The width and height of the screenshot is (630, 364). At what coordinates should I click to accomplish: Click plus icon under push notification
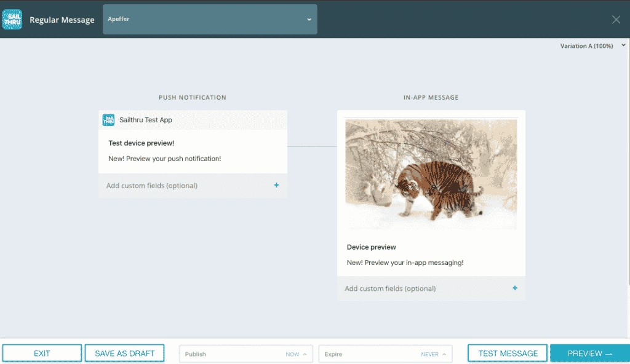tap(276, 185)
